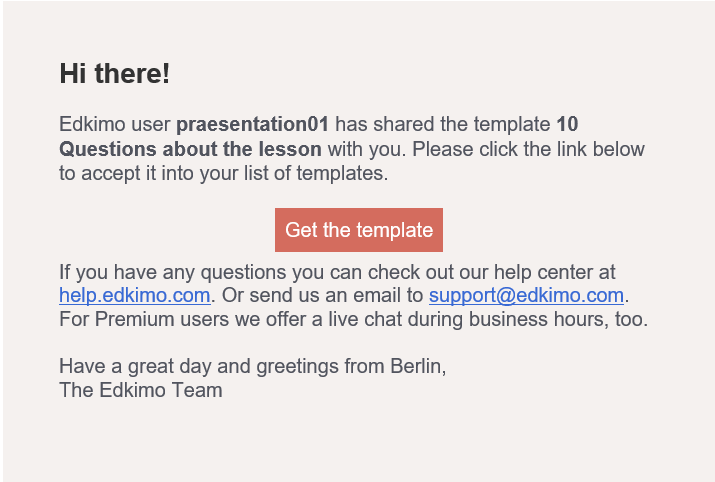This screenshot has height=482, width=715.
Task: Click the Hi there! heading
Action: tap(115, 73)
